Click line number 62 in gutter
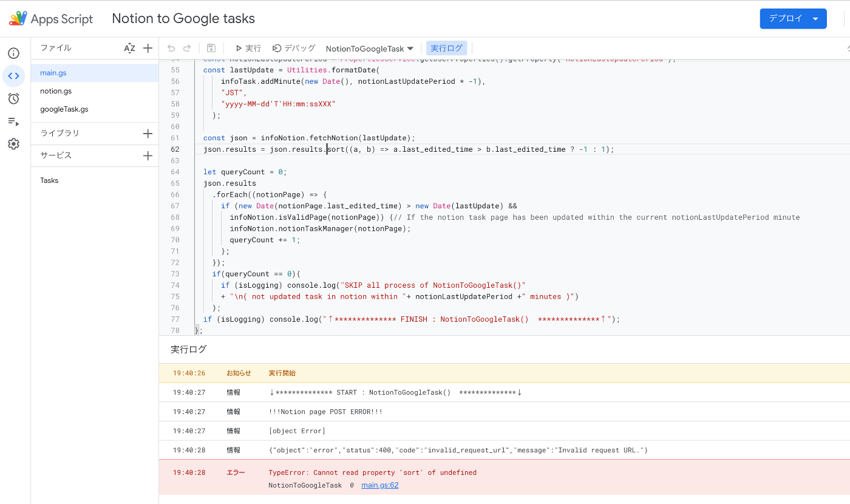The width and height of the screenshot is (850, 504). 175,149
